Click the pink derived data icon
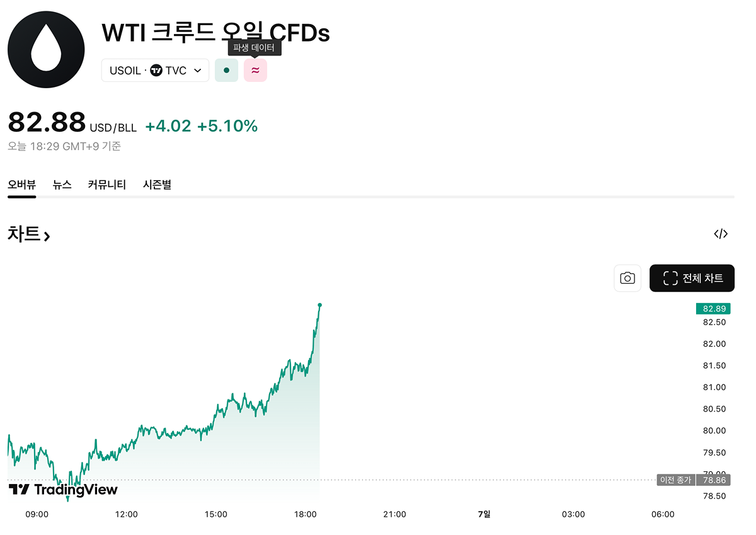The height and width of the screenshot is (535, 756). pos(255,71)
